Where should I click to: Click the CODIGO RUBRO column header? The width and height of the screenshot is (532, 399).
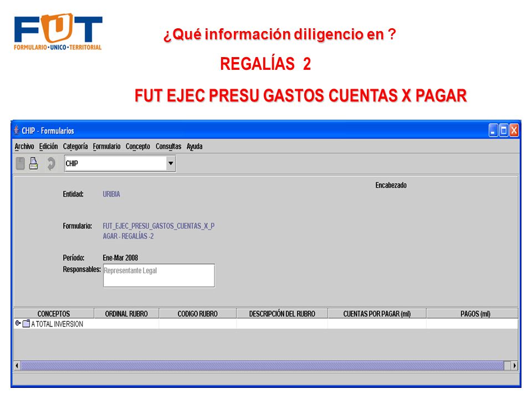pyautogui.click(x=197, y=314)
